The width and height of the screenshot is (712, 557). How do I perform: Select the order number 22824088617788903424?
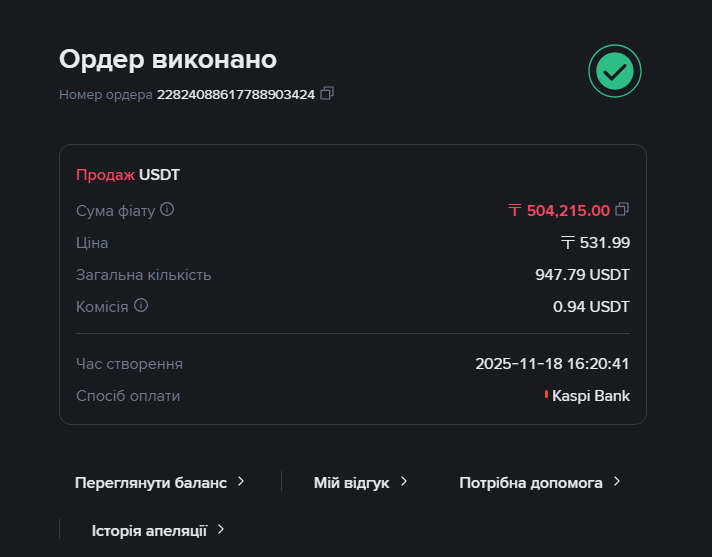236,95
